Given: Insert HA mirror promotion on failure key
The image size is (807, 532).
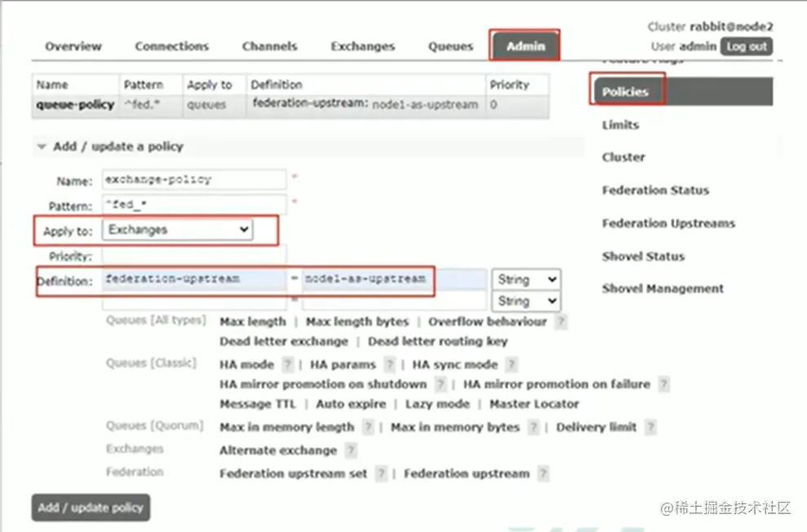Looking at the screenshot, I should [556, 384].
